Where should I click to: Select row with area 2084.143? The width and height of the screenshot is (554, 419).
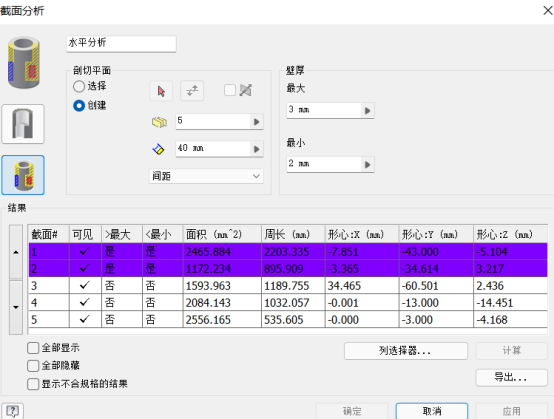288,302
